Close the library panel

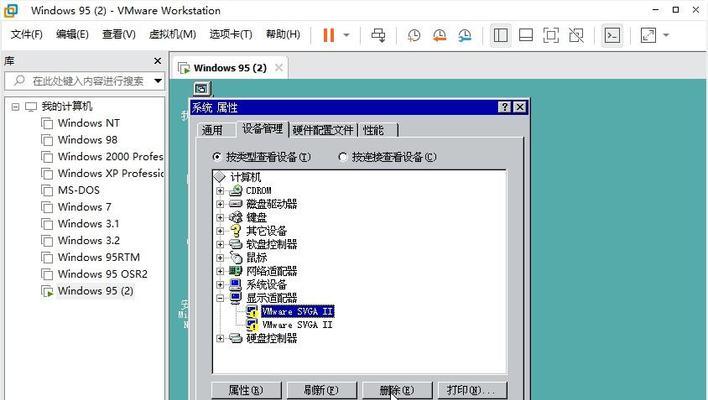[x=157, y=60]
